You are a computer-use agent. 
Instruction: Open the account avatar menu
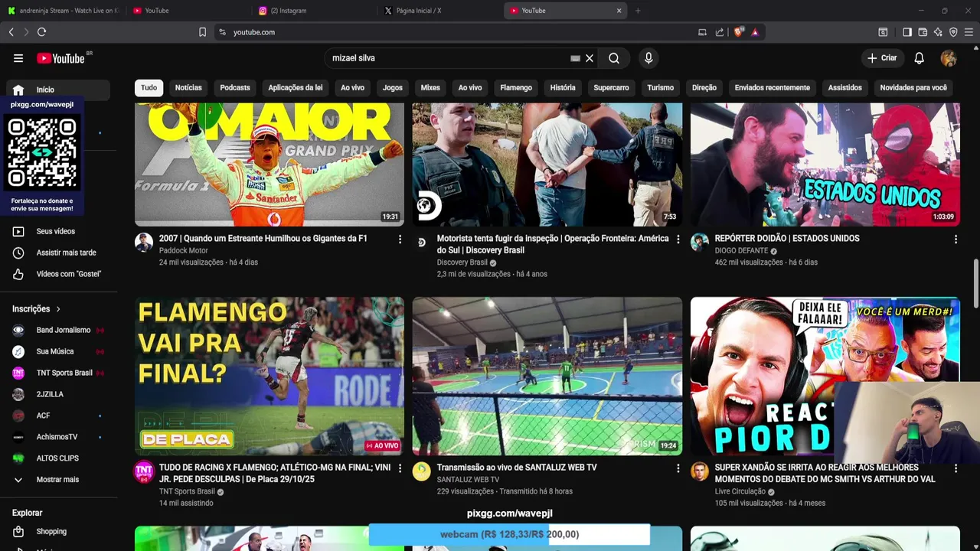[x=949, y=58]
